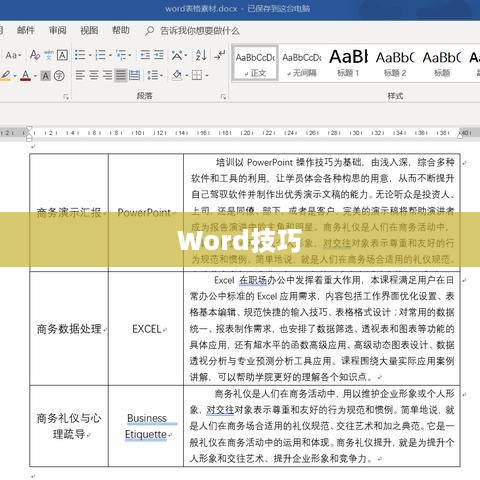Image resolution: width=480 pixels, height=480 pixels.
Task: Click the Business Etiquette table cell
Action: click(146, 426)
